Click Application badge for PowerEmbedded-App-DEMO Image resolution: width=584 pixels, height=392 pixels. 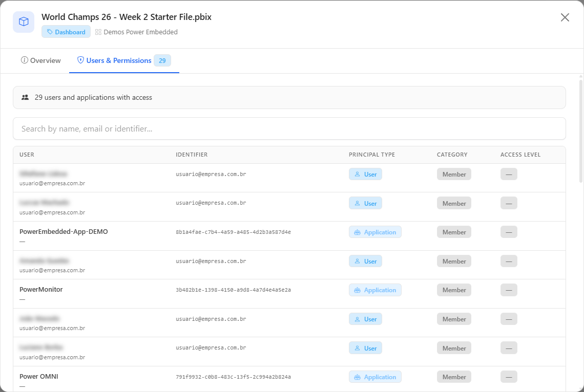tap(375, 232)
